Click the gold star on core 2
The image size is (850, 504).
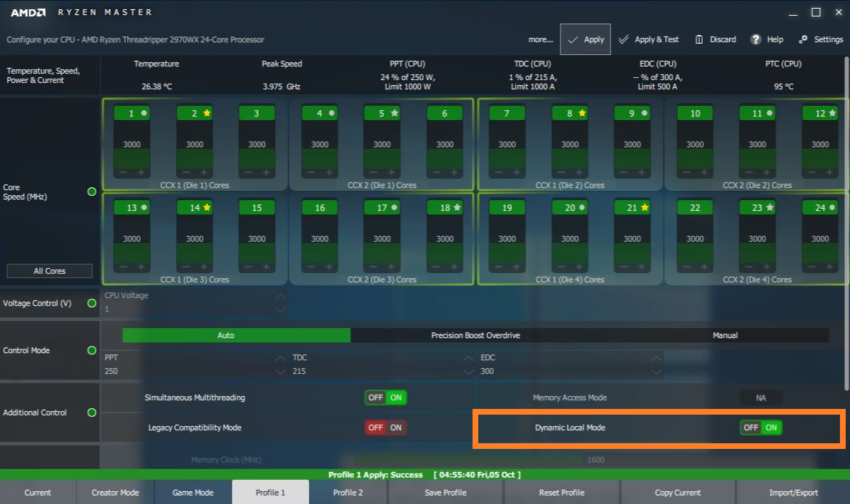tap(207, 113)
